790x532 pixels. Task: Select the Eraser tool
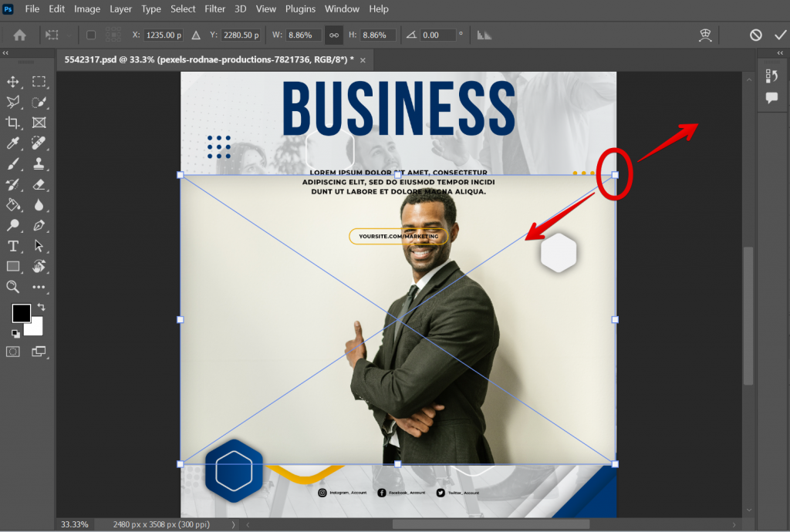[x=39, y=184]
